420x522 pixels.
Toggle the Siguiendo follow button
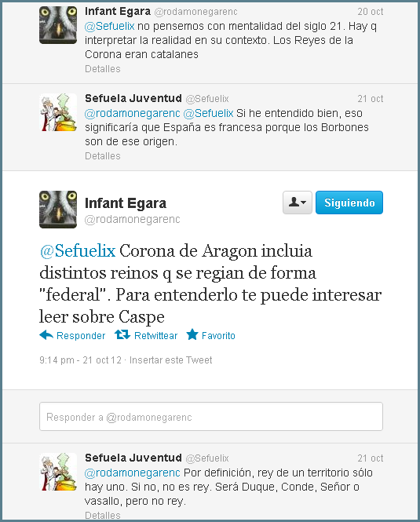349,203
